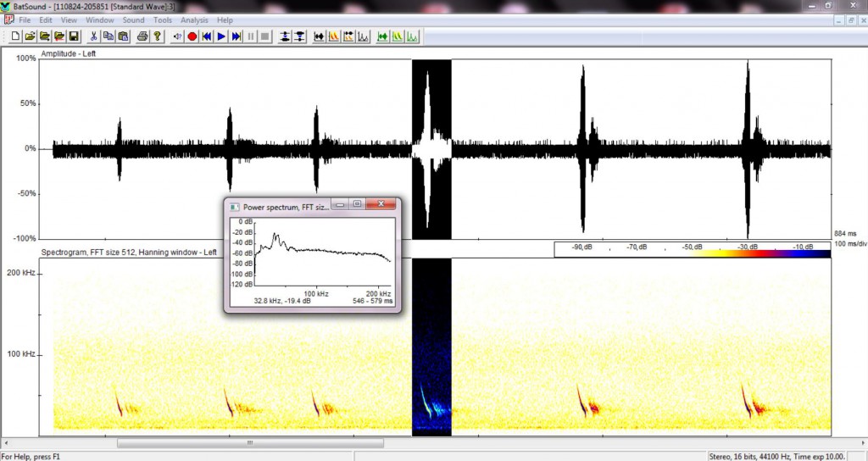Click the BatSound document icon left of File

coord(8,20)
